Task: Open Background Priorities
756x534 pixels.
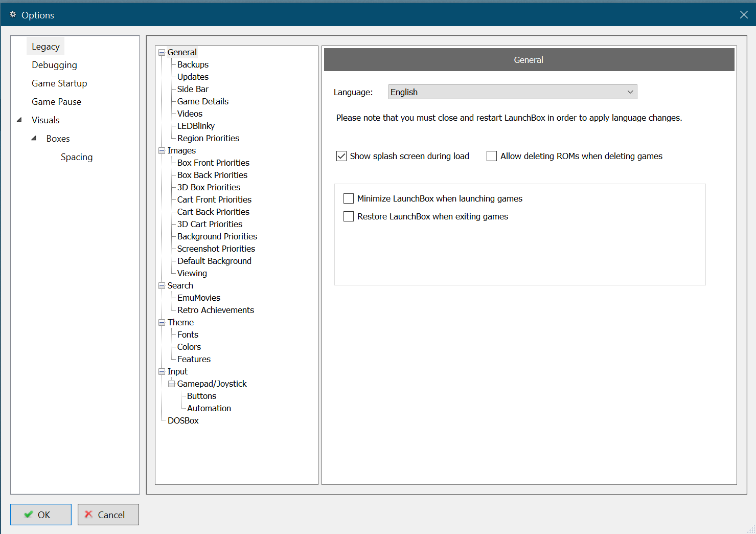Action: [217, 236]
